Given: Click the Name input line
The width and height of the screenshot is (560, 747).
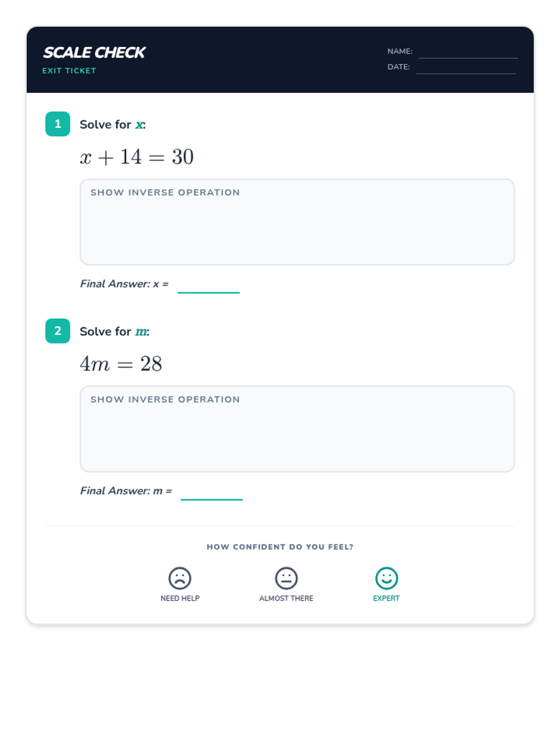Looking at the screenshot, I should pyautogui.click(x=468, y=53).
